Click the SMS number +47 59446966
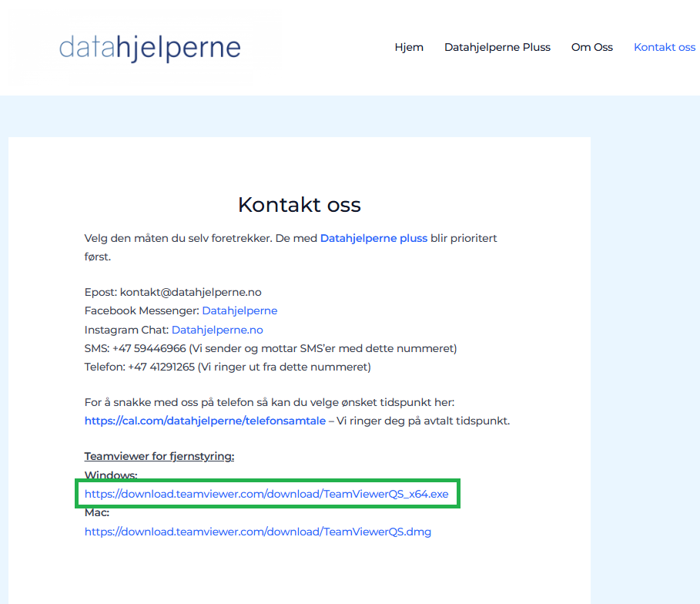Viewport: 700px width, 604px height. point(149,348)
